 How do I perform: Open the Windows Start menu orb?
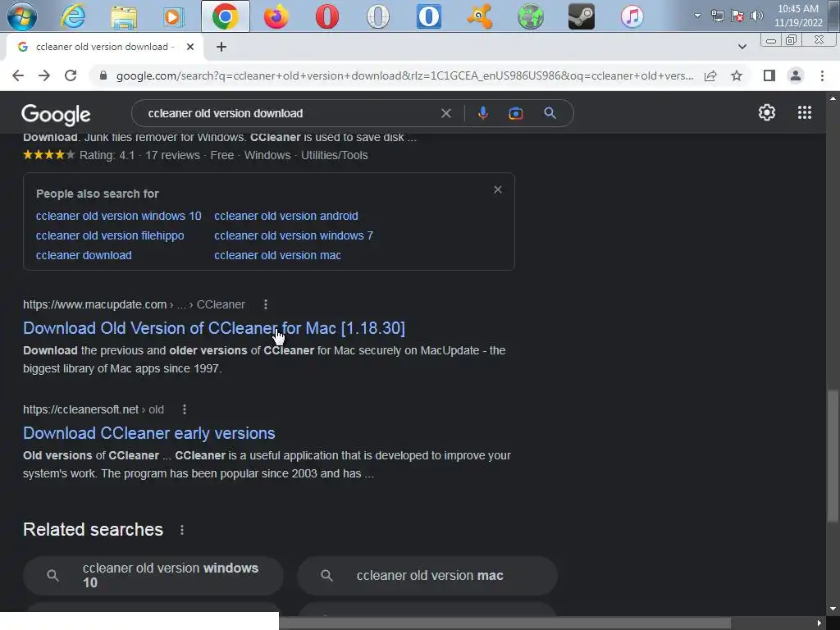[x=22, y=16]
